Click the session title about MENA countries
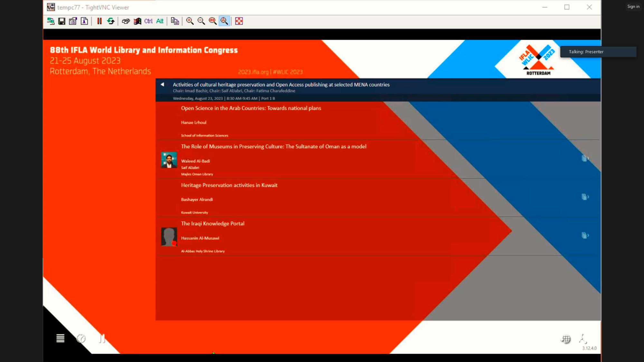This screenshot has width=644, height=362. (281, 85)
